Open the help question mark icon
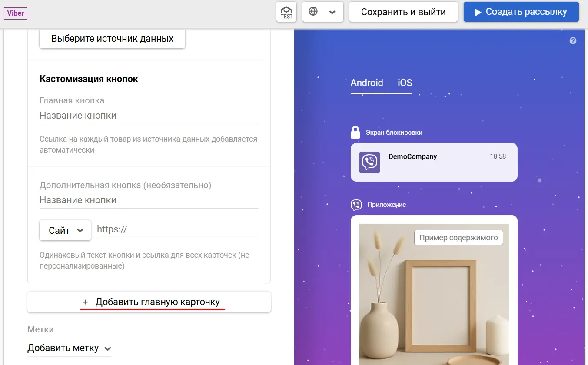Viewport: 588px width, 365px height. coord(573,40)
